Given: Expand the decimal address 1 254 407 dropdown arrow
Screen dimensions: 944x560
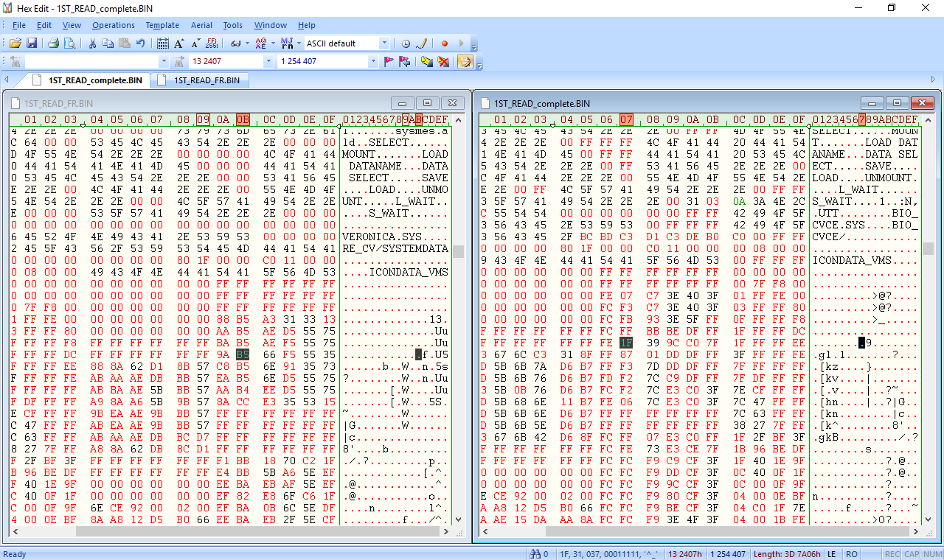Looking at the screenshot, I should coord(374,61).
